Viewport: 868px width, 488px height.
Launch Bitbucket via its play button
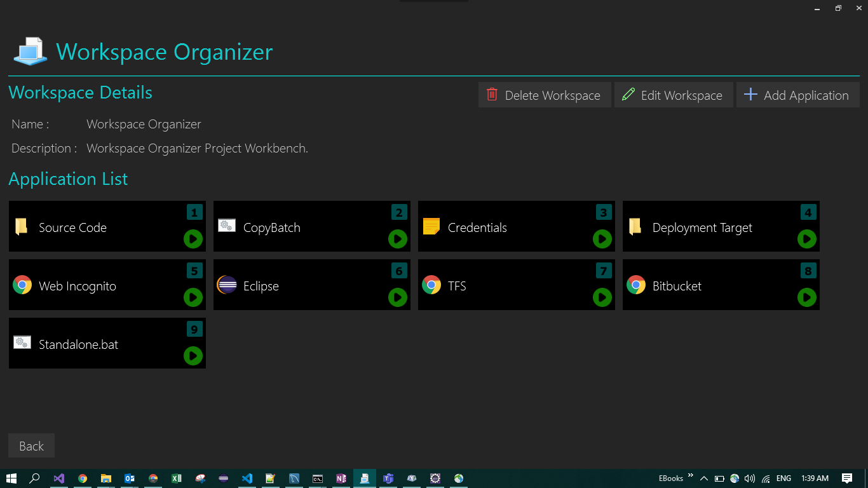pyautogui.click(x=807, y=297)
